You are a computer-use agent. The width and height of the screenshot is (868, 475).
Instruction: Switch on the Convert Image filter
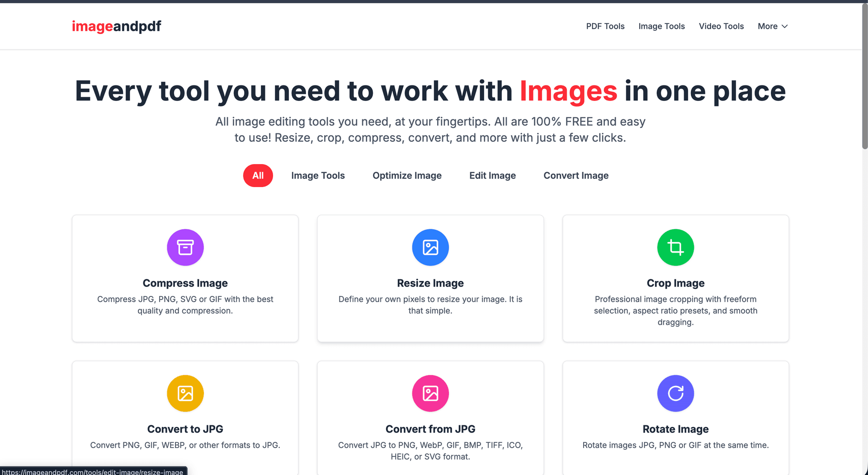pos(576,175)
